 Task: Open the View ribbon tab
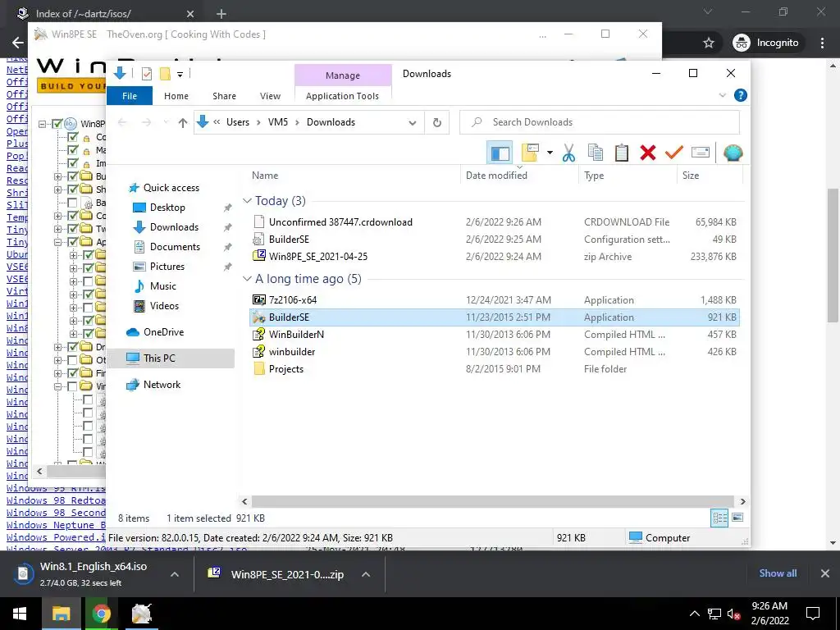click(270, 96)
